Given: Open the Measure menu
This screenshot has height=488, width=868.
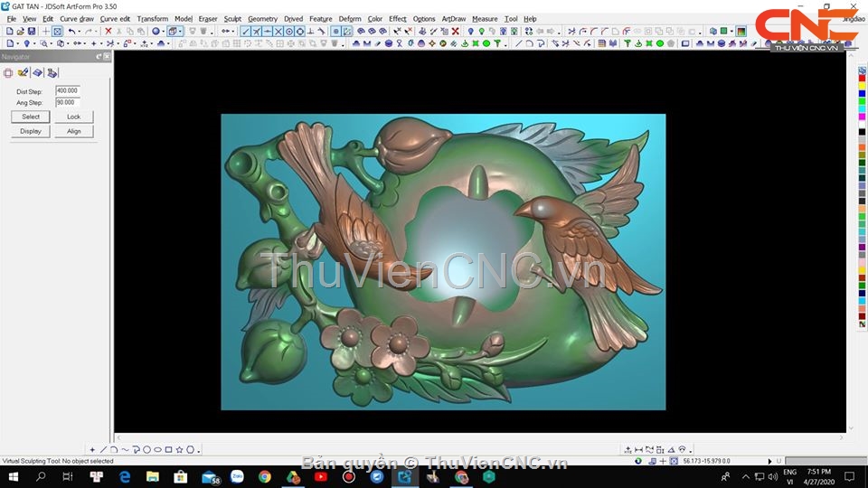Looking at the screenshot, I should [485, 19].
